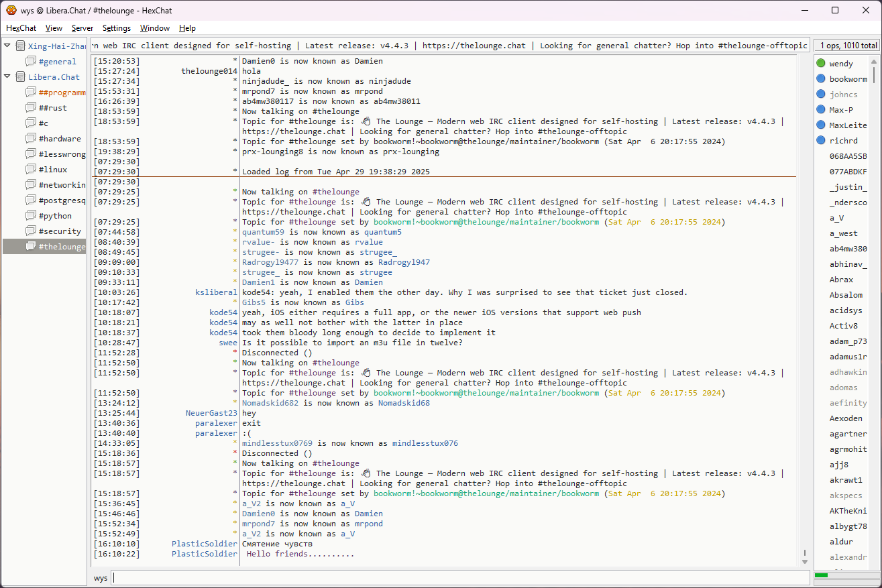
Task: Open the Window menu
Action: pos(154,28)
